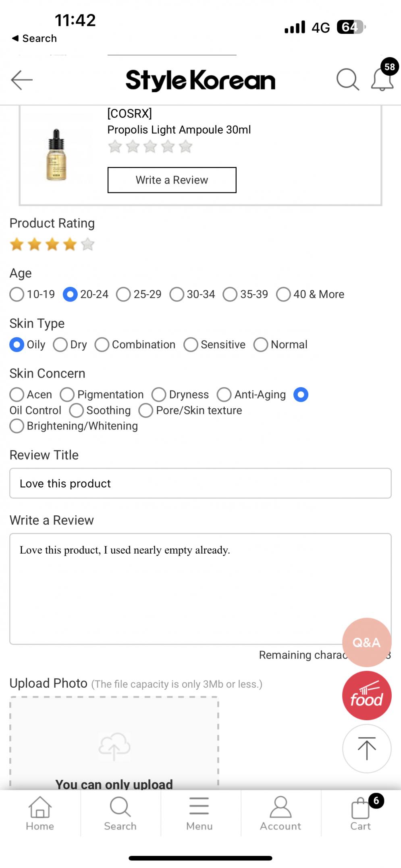Tap the scroll-to-top arrow button
Viewport: 401px width, 868px height.
pos(366,748)
